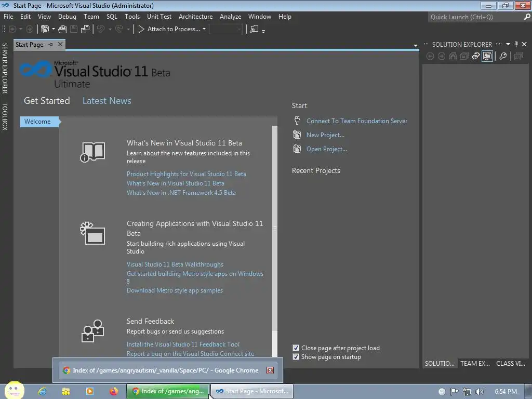Click the New Project toolbar icon
The height and width of the screenshot is (399, 532).
[x=45, y=29]
